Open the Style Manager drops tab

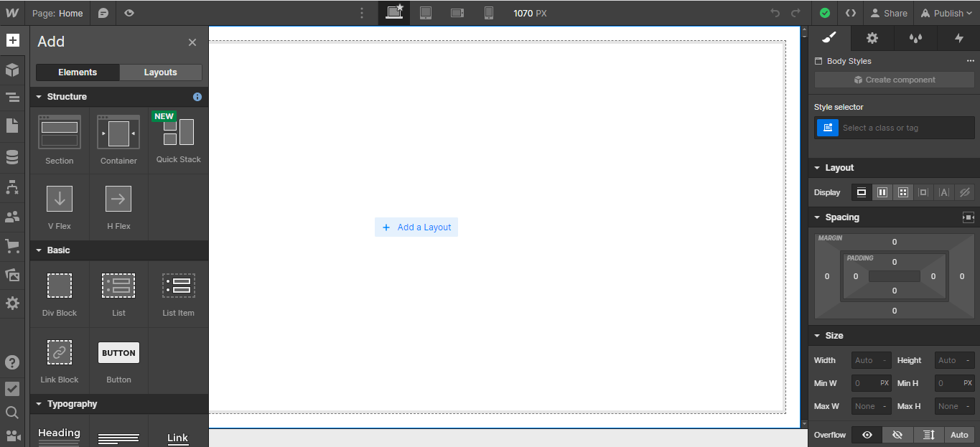point(915,39)
